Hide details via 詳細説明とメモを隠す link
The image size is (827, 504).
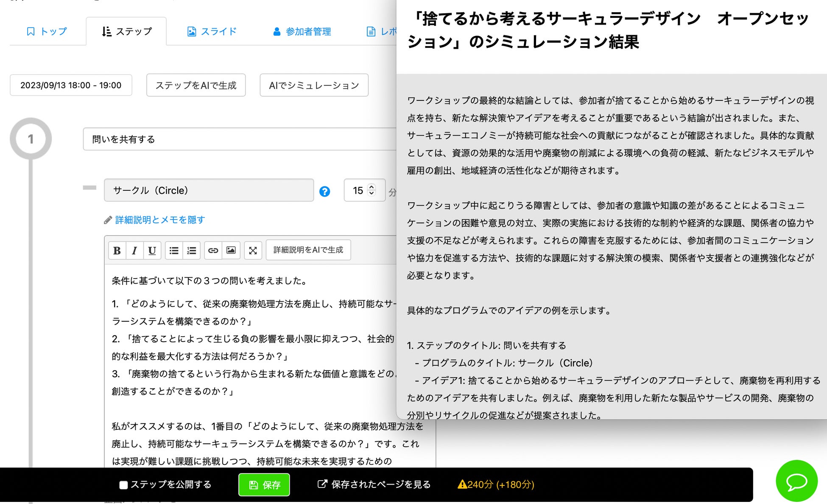point(160,220)
